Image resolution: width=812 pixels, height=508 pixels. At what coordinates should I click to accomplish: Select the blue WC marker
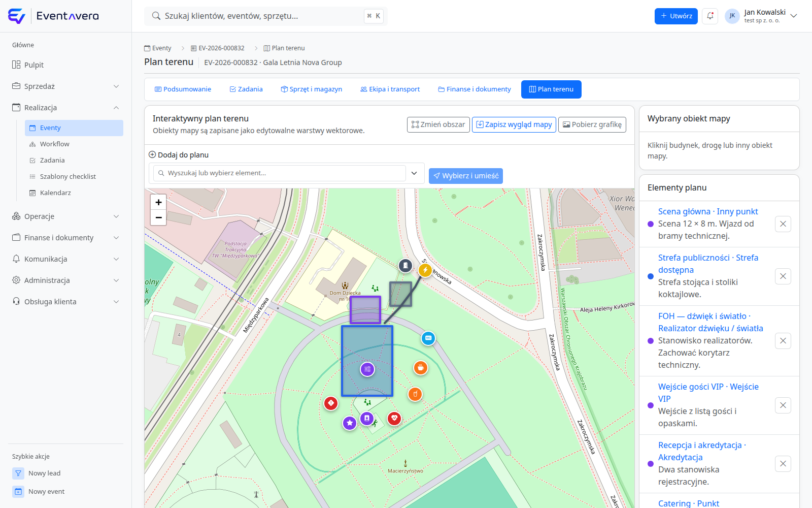click(428, 338)
